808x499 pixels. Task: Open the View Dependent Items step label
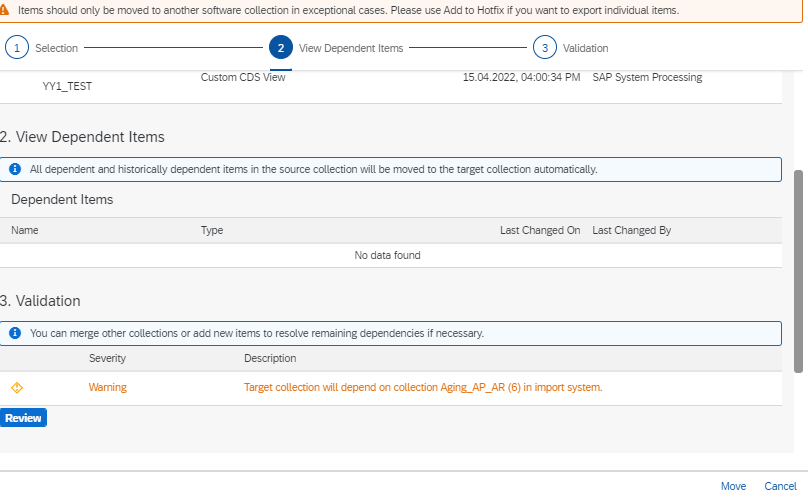pos(351,48)
